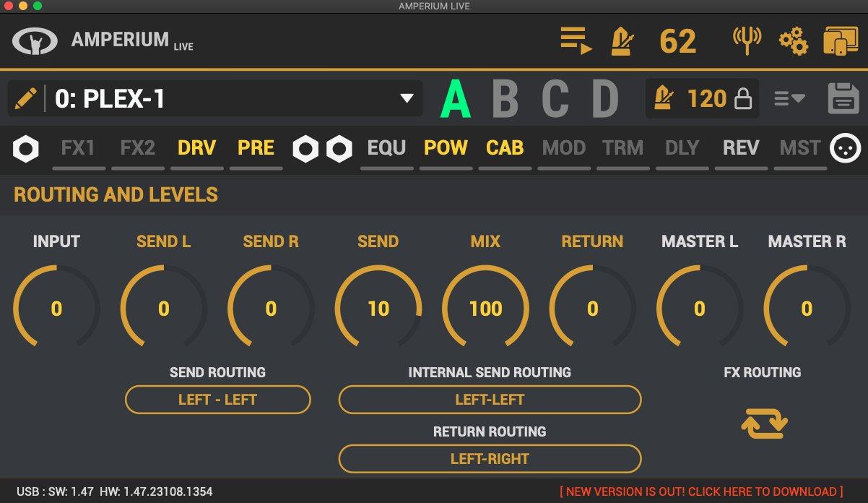Click the MIX knob showing 100

click(x=485, y=309)
